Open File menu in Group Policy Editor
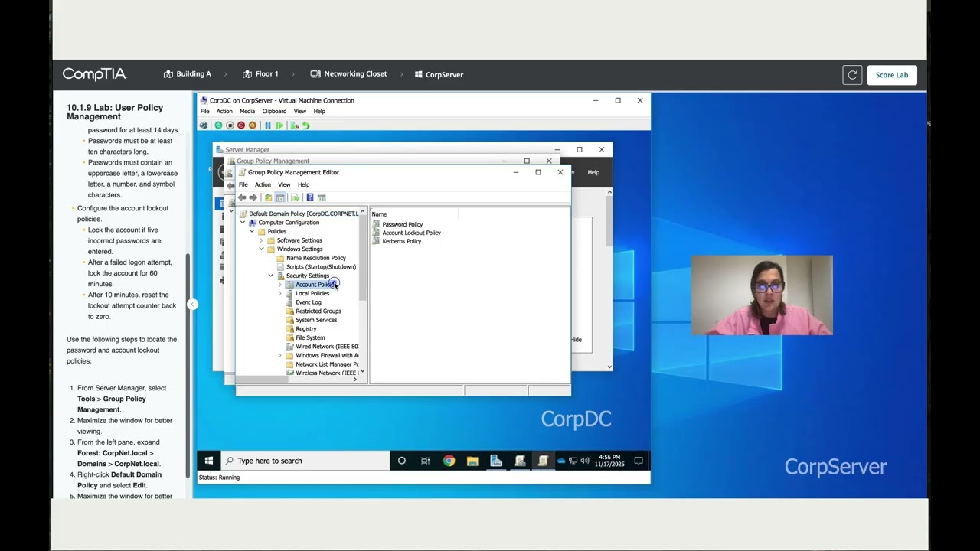Screen dimensions: 980x551 pos(243,184)
